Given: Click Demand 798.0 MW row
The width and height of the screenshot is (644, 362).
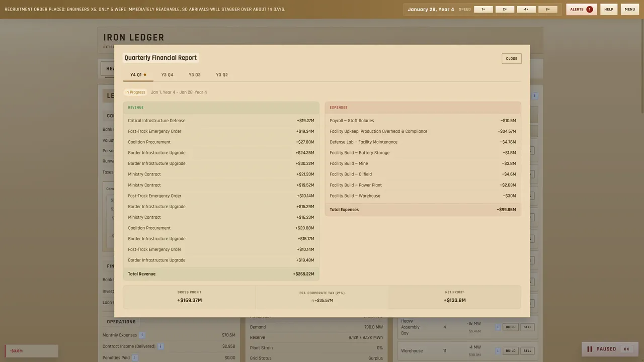Looking at the screenshot, I should pos(316,327).
